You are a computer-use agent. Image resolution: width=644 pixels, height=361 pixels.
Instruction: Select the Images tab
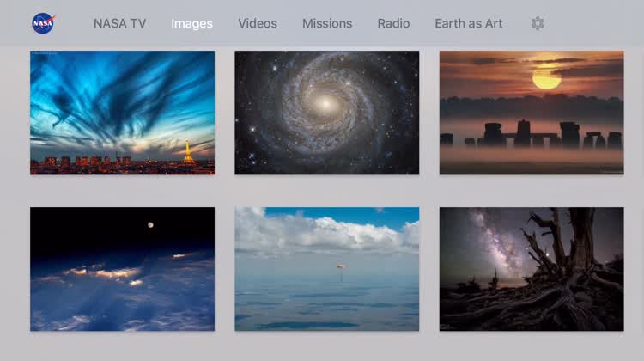191,23
